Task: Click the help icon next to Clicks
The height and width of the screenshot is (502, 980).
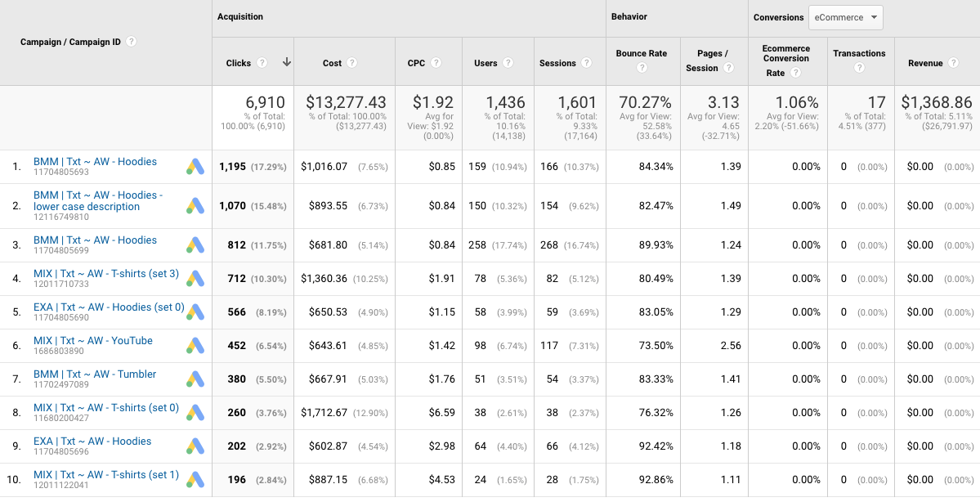Action: click(262, 62)
